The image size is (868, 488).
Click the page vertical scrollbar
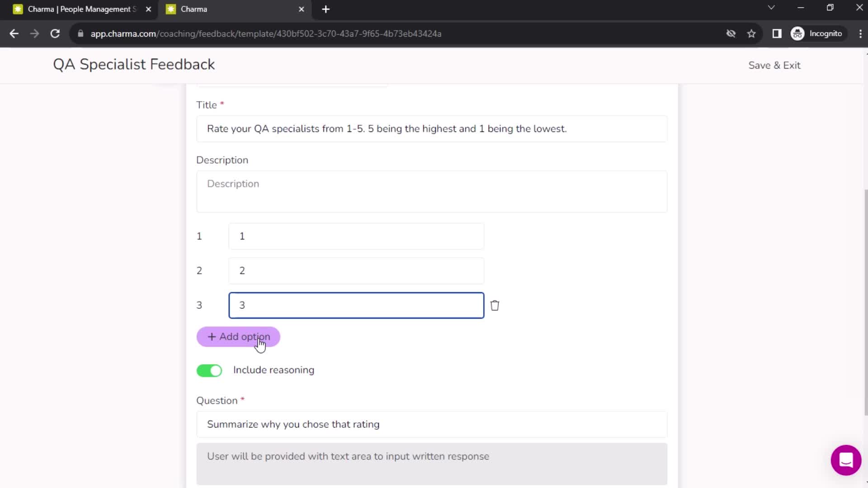point(866,302)
